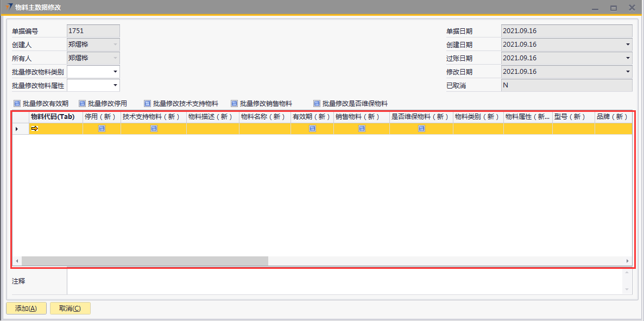The image size is (644, 321).
Task: Click right arrow of horizontal scrollbar
Action: [x=628, y=261]
